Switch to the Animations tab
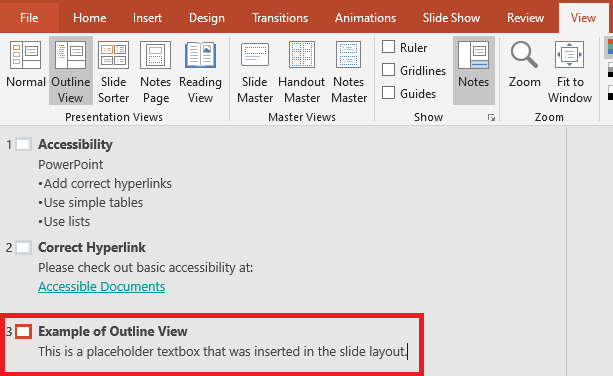613x376 pixels. 365,18
